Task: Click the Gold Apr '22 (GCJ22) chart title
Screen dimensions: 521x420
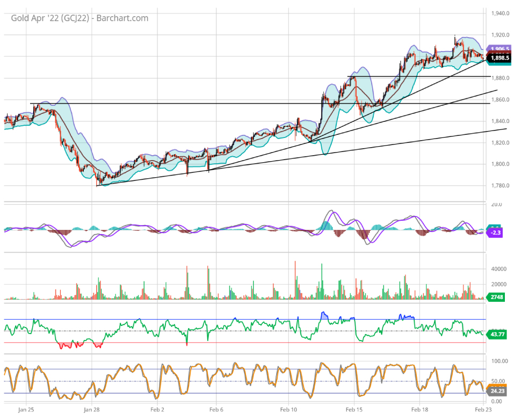Action: tap(79, 18)
